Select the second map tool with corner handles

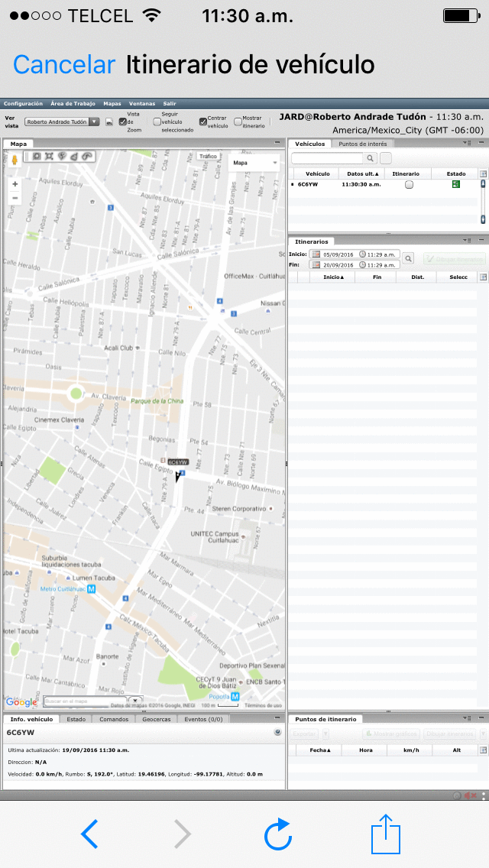click(x=49, y=157)
